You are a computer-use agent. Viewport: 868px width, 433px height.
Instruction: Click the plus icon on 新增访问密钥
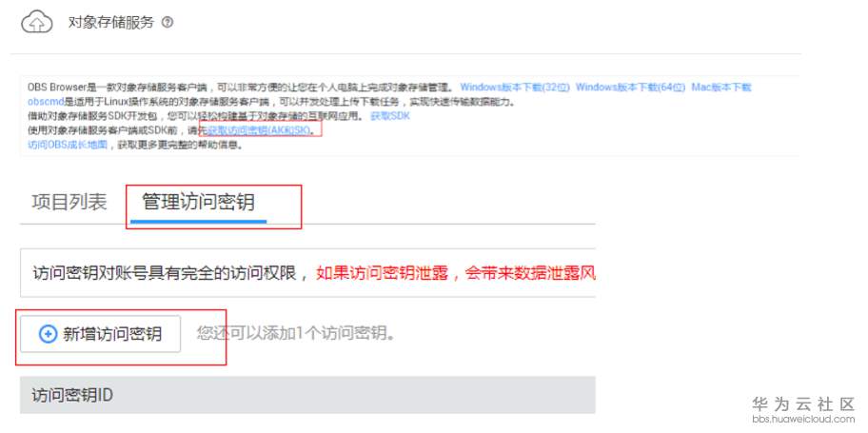[x=49, y=334]
